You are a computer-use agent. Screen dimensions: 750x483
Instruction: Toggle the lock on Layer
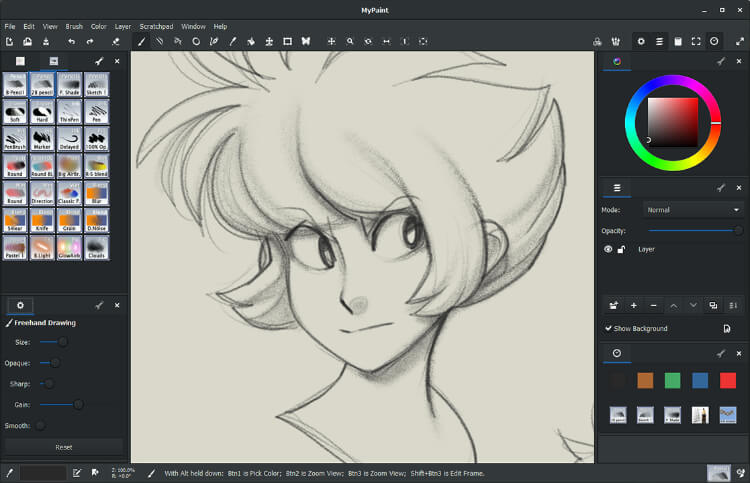point(622,249)
